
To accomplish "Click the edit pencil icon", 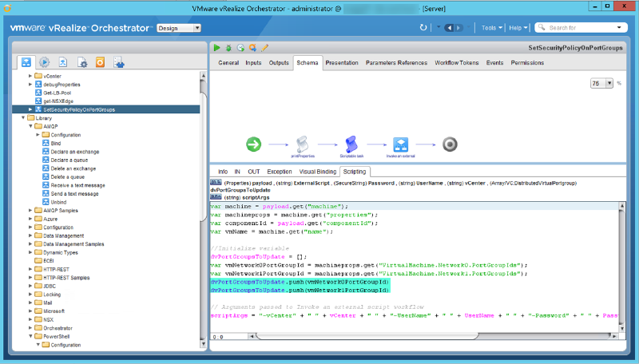I will pyautogui.click(x=264, y=48).
